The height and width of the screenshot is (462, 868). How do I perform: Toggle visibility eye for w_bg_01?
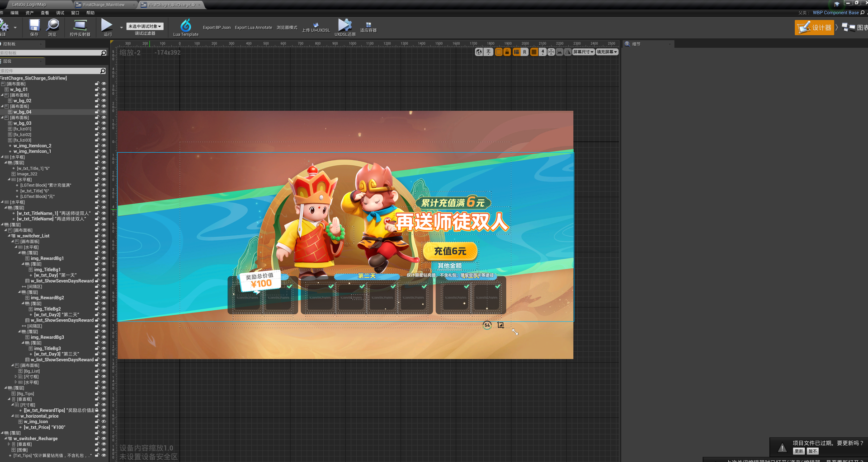(104, 89)
